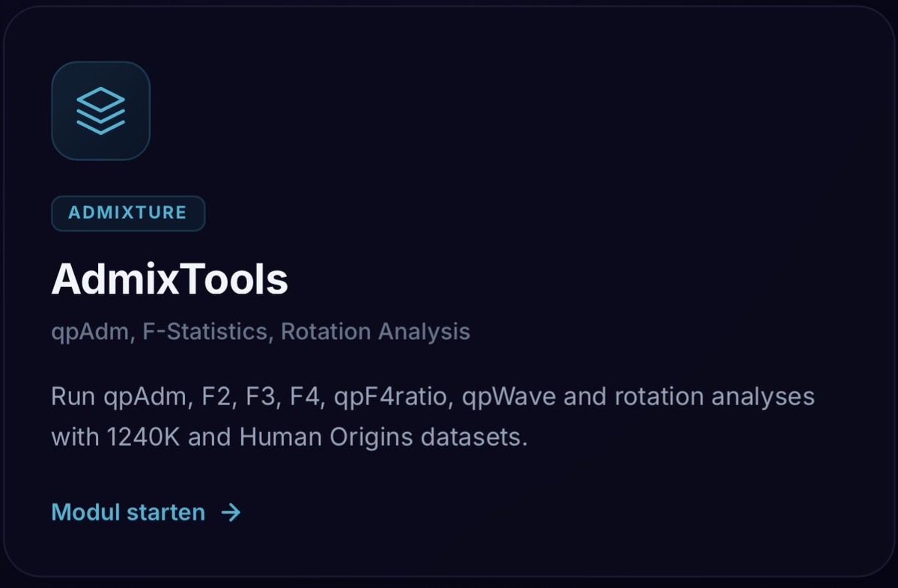898x588 pixels.
Task: Click the subtitle "qpAdm, F-Statistics, Rotation Analysis"
Action: point(261,332)
